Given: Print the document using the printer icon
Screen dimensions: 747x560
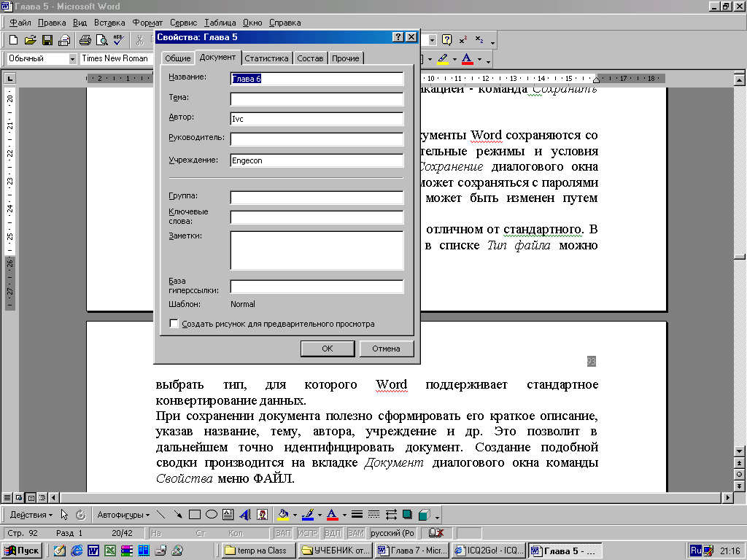Looking at the screenshot, I should pos(85,41).
